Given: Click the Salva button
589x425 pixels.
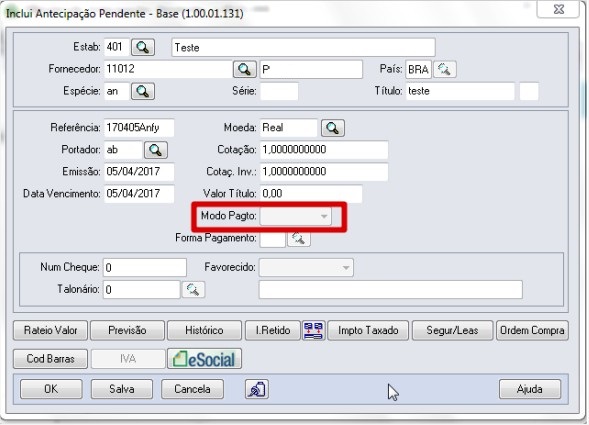Looking at the screenshot, I should click(x=122, y=389).
